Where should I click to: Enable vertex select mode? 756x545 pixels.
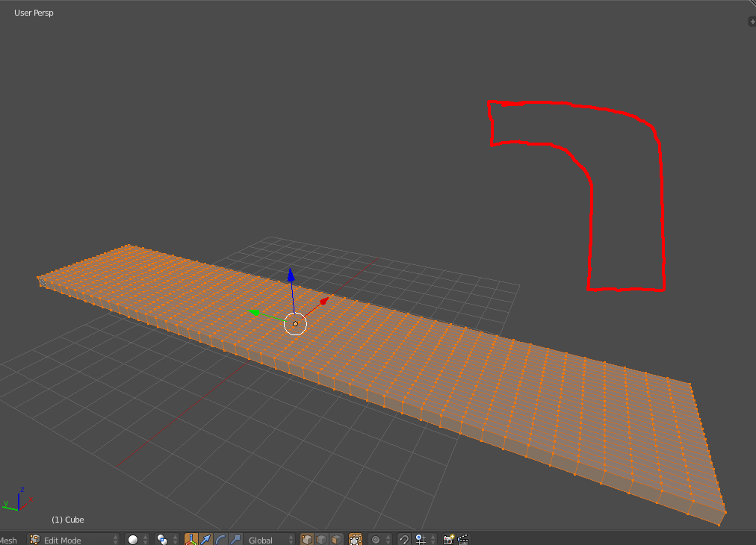pyautogui.click(x=308, y=539)
